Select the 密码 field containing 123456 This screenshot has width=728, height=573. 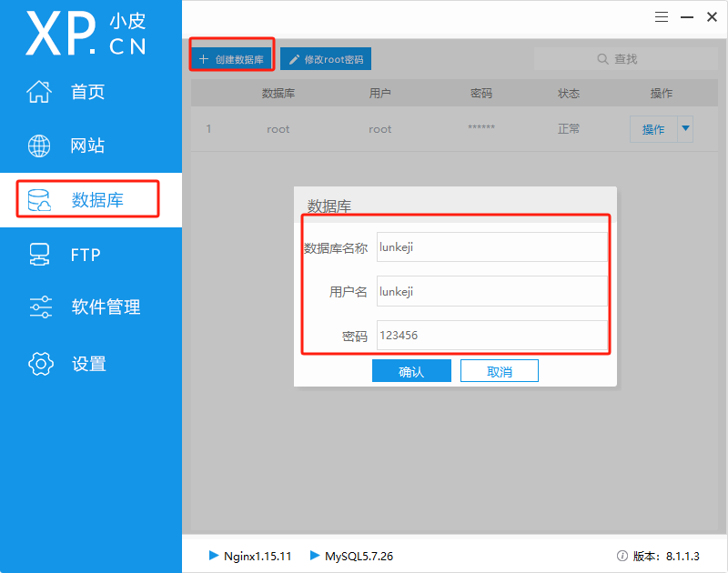(491, 336)
